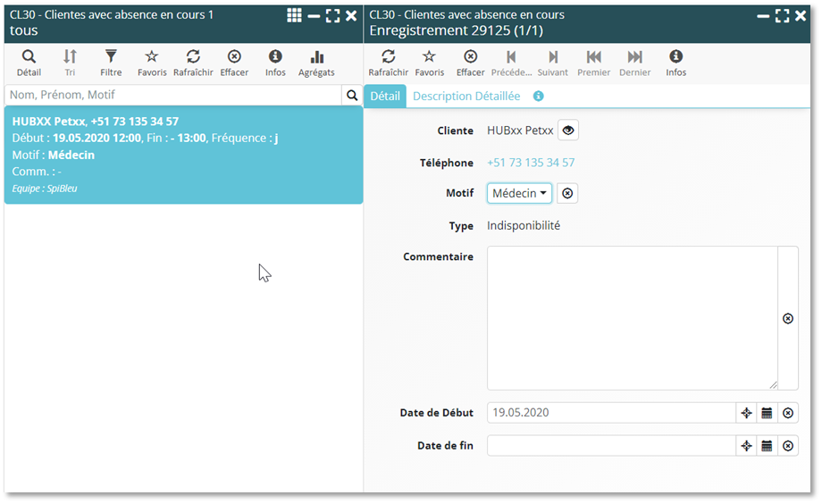
Task: Click Agrégats bar chart icon
Action: pyautogui.click(x=316, y=63)
